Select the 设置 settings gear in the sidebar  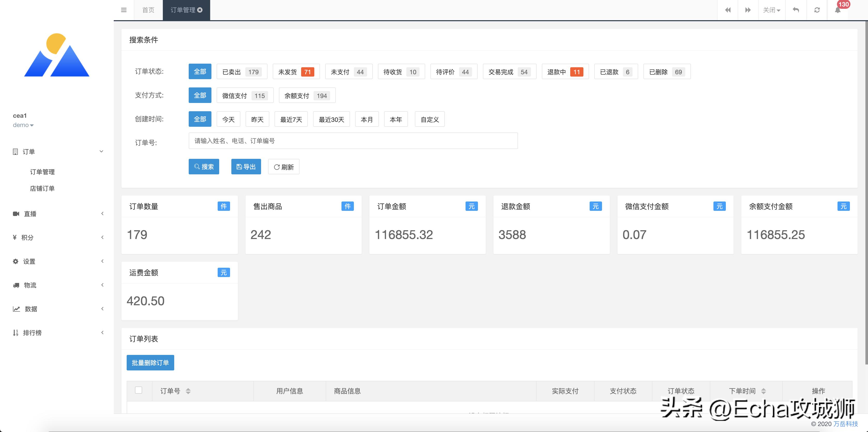[x=28, y=261]
